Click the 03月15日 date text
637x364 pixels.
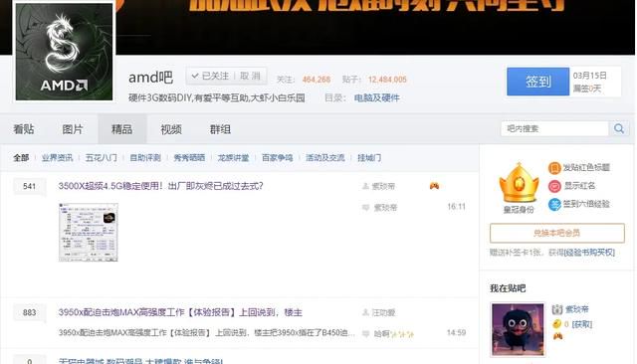click(x=590, y=76)
